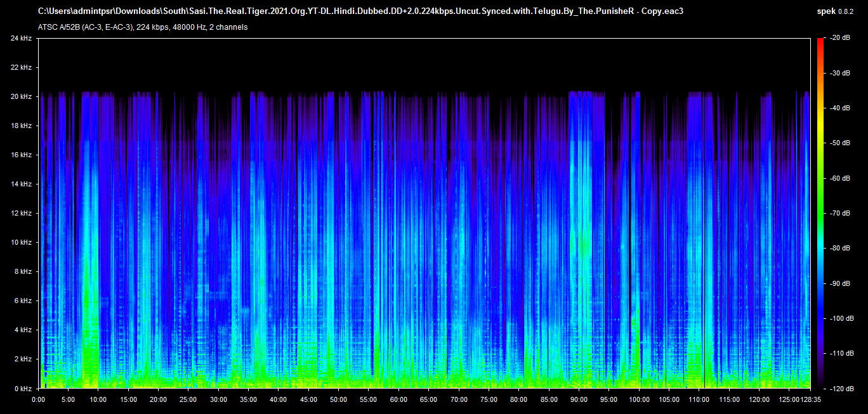Click the 100:00 time axis label
868x414 pixels.
[x=639, y=400]
